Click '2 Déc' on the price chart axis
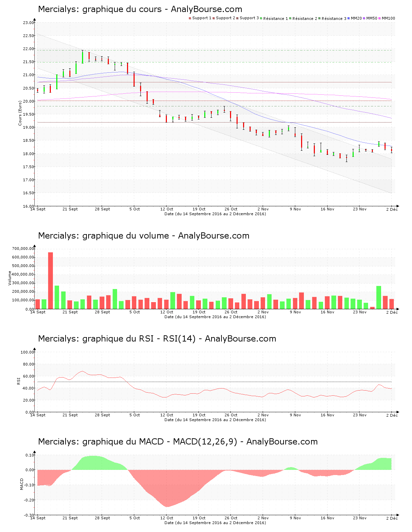 click(x=392, y=209)
